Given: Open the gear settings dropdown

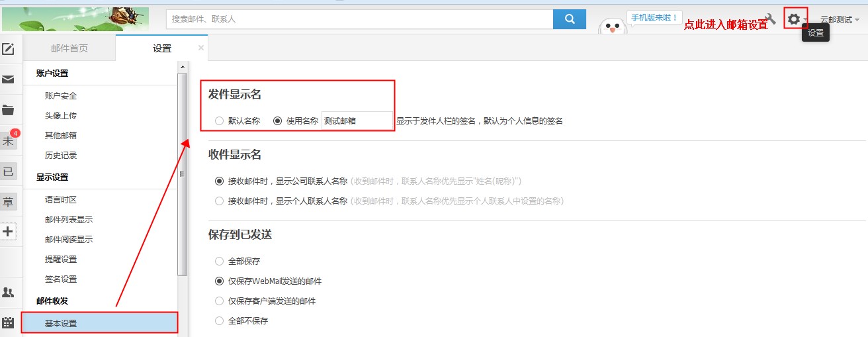Looking at the screenshot, I should tap(795, 19).
